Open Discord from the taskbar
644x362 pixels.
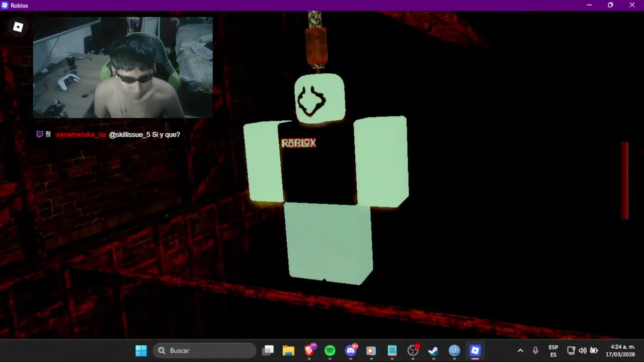pos(351,350)
